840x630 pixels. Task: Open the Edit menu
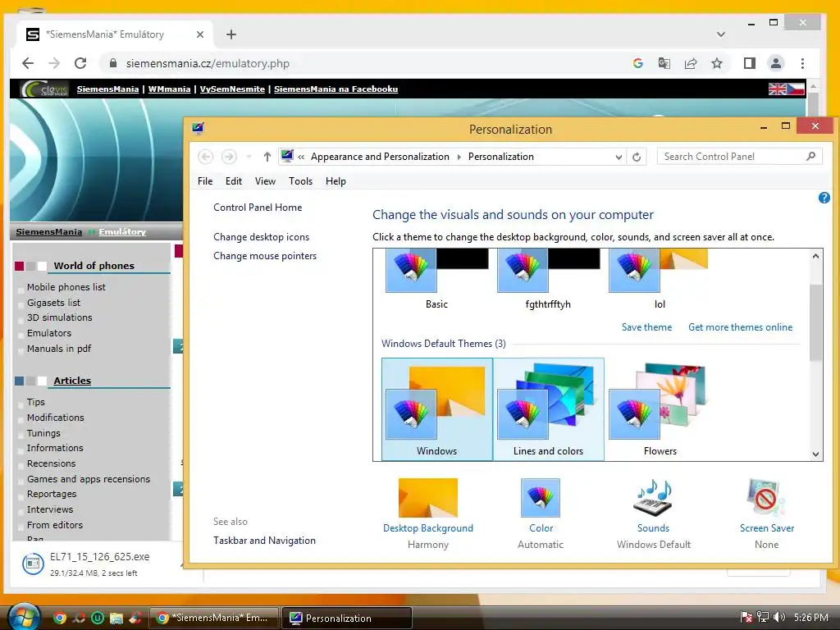pos(234,181)
